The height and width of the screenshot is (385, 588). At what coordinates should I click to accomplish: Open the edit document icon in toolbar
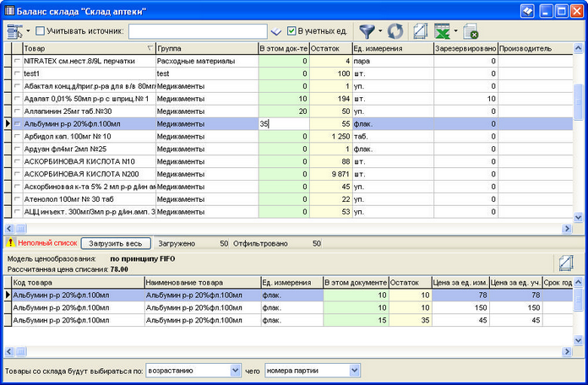421,31
